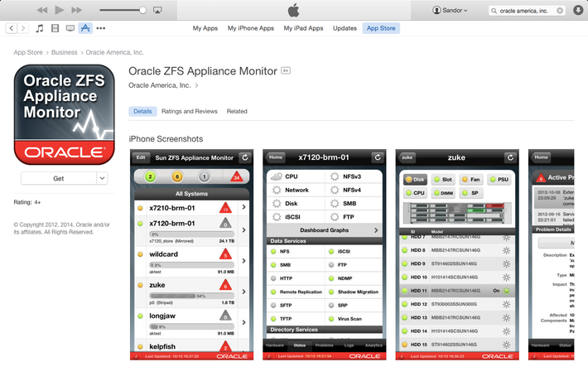This screenshot has height=367, width=588.
Task: Click the HTTP service status indicator
Action: [x=273, y=278]
